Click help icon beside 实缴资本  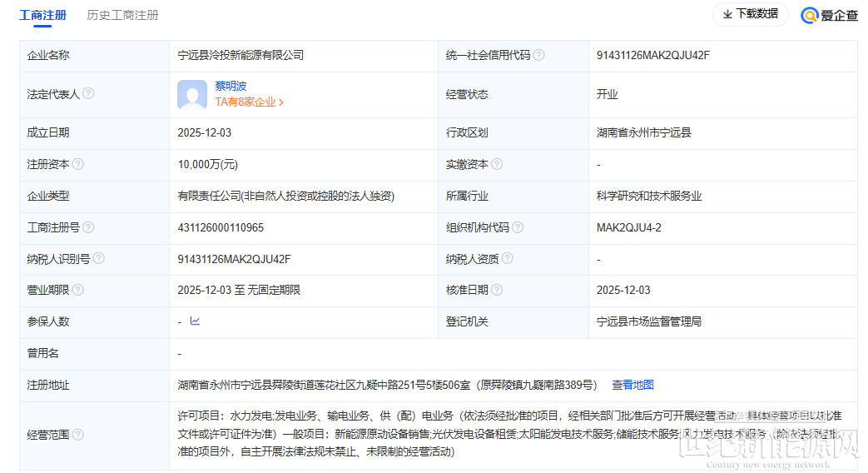point(497,165)
